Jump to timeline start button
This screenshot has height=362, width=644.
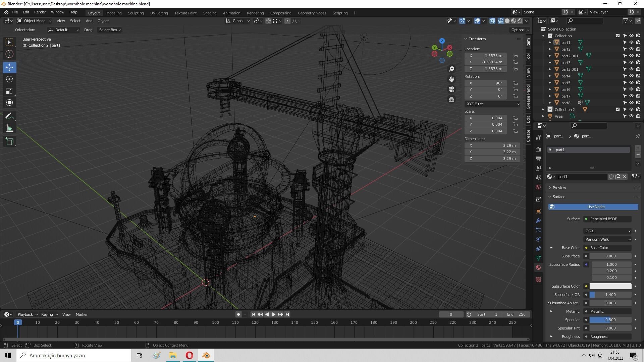click(x=253, y=314)
